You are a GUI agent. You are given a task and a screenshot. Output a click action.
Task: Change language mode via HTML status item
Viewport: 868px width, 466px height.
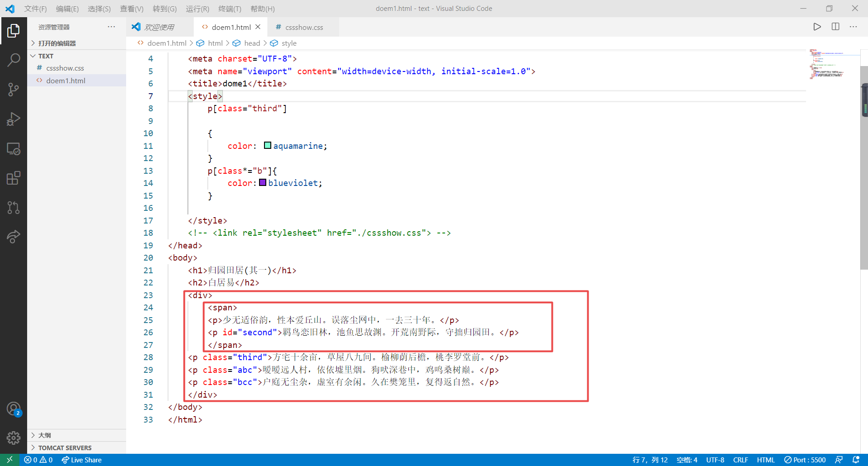766,460
